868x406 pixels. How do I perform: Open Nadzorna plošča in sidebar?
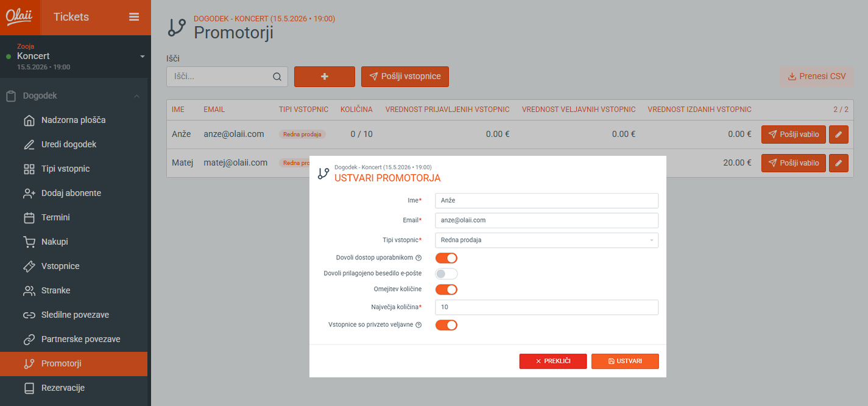click(x=73, y=120)
